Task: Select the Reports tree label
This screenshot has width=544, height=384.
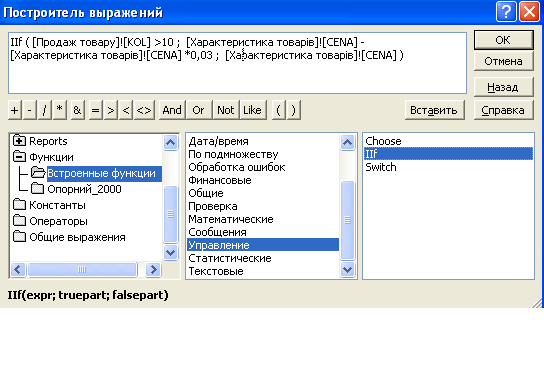Action: click(48, 141)
